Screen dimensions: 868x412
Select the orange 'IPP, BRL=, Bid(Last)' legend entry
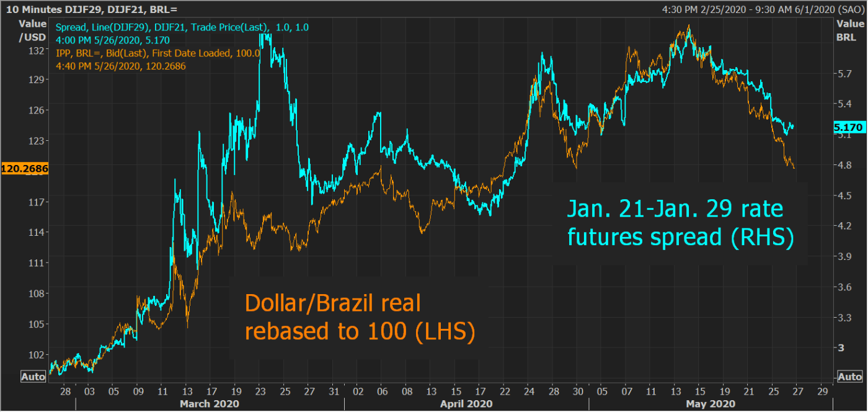(158, 53)
